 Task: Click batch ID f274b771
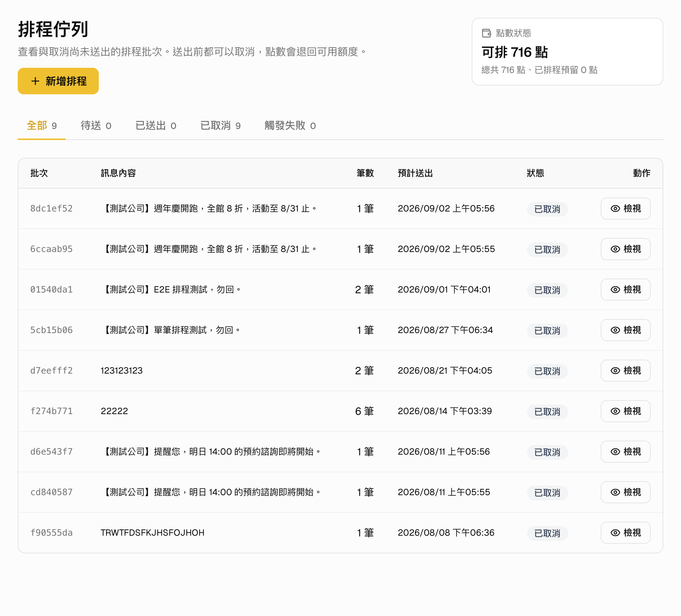coord(52,411)
